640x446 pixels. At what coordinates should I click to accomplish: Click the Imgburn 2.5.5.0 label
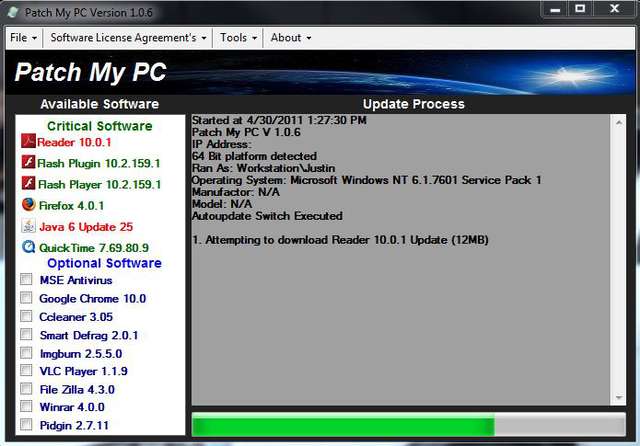point(81,354)
